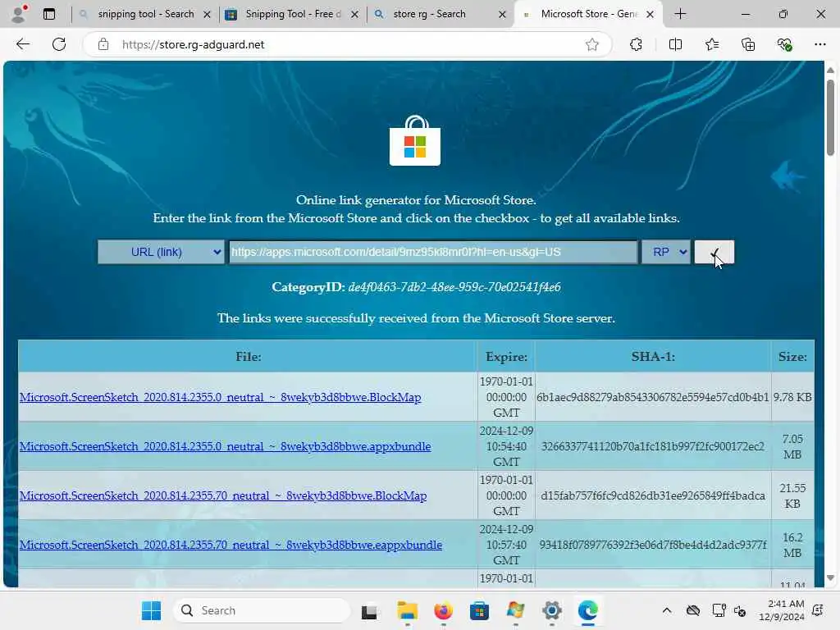Open Task View from the taskbar

tap(369, 610)
